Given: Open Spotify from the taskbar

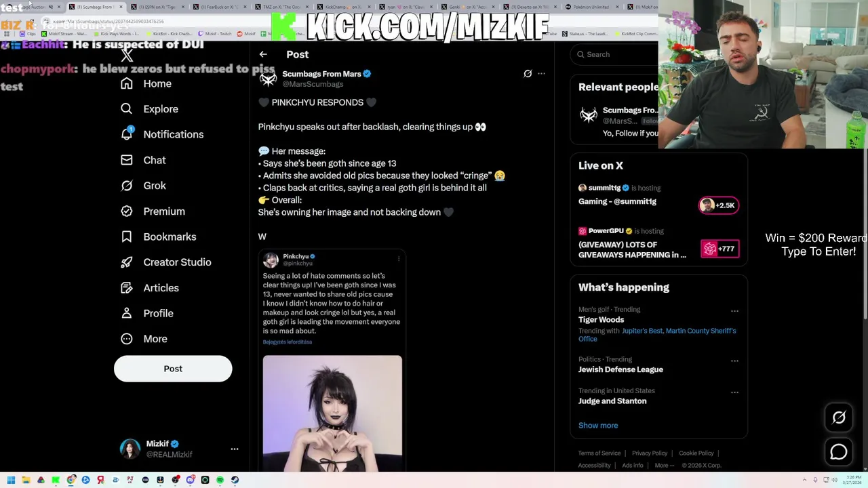Looking at the screenshot, I should coord(220,480).
